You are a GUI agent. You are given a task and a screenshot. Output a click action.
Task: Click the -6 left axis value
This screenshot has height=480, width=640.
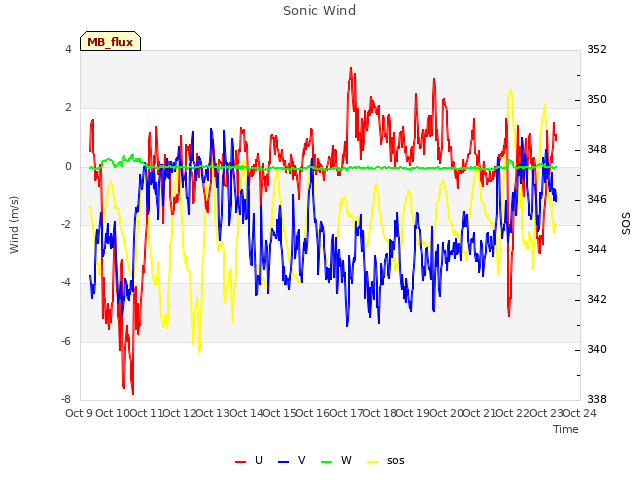[x=66, y=341]
